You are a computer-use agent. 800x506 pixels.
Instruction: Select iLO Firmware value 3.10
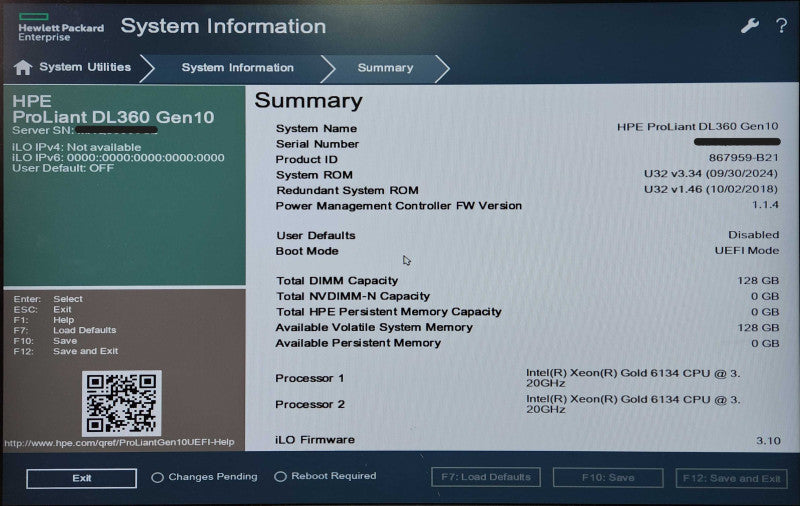768,441
